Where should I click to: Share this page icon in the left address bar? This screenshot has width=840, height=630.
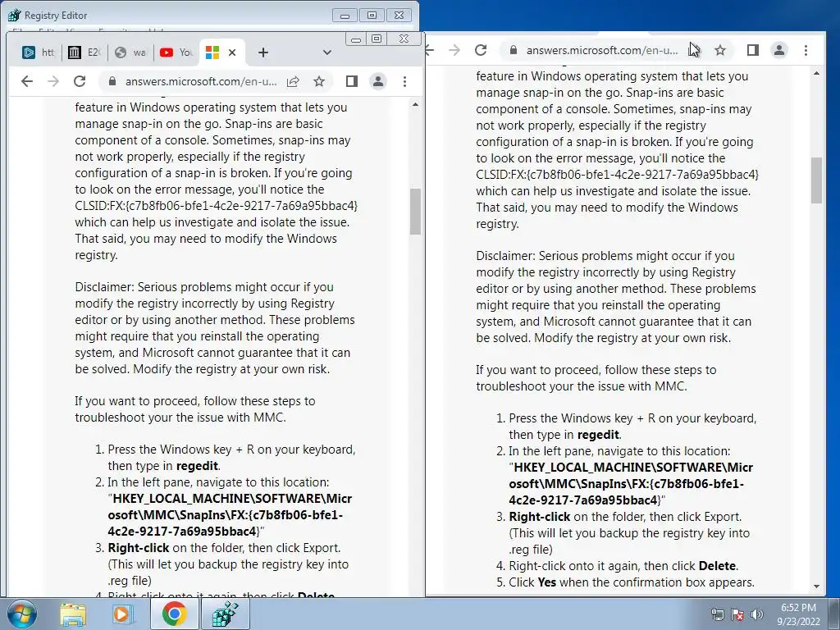[293, 81]
